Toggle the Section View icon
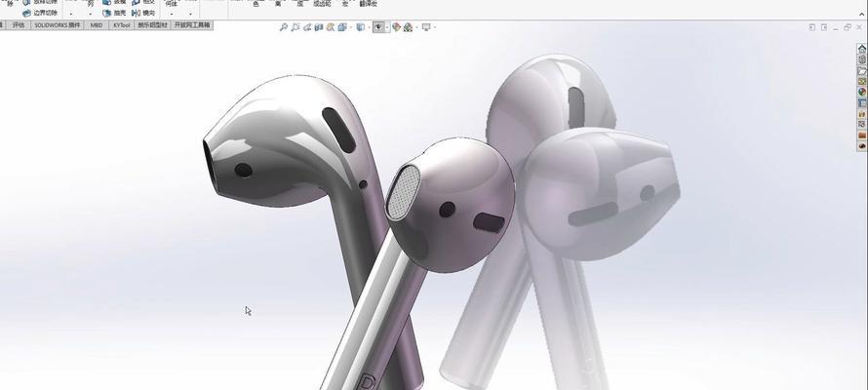The image size is (868, 390). [x=319, y=27]
